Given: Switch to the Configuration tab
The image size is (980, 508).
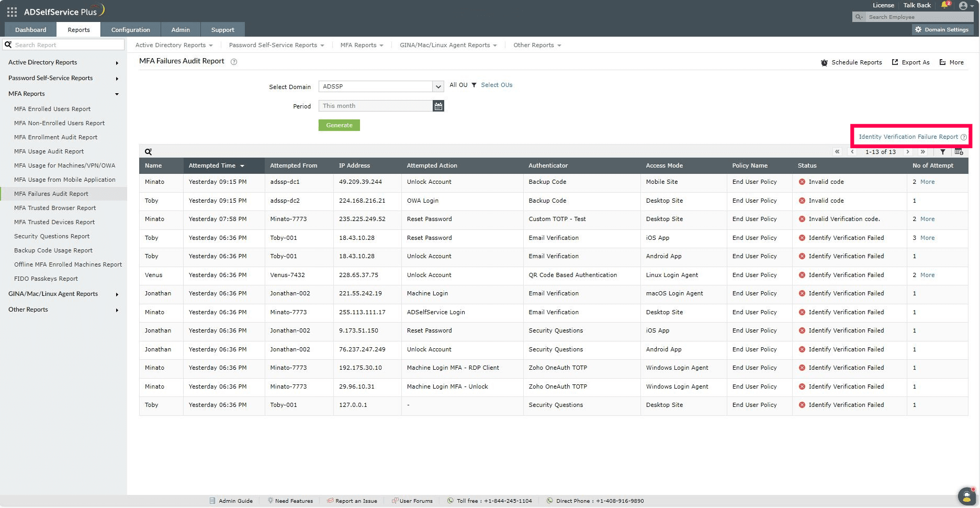Looking at the screenshot, I should (130, 30).
